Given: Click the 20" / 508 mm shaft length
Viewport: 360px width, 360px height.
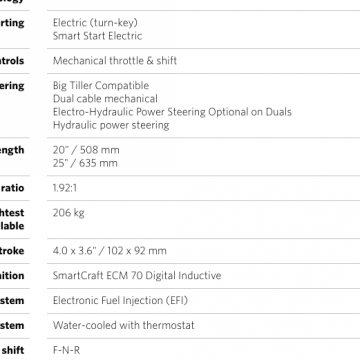Looking at the screenshot, I should coord(86,150).
